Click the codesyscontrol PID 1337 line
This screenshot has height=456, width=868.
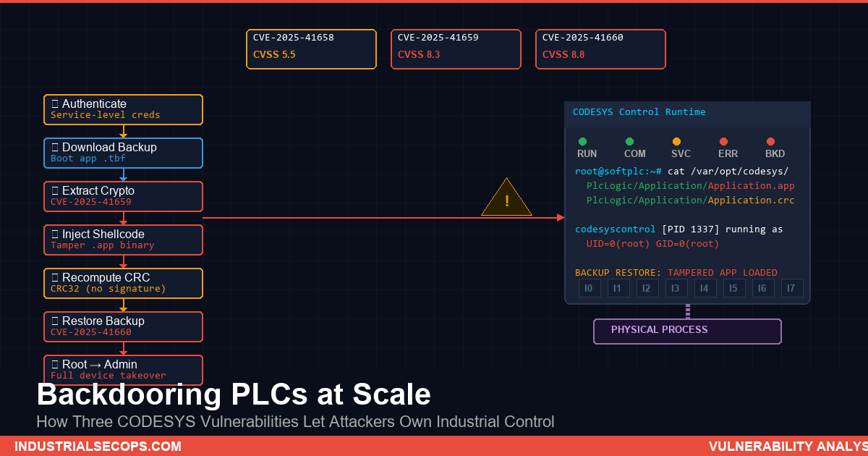click(x=678, y=229)
